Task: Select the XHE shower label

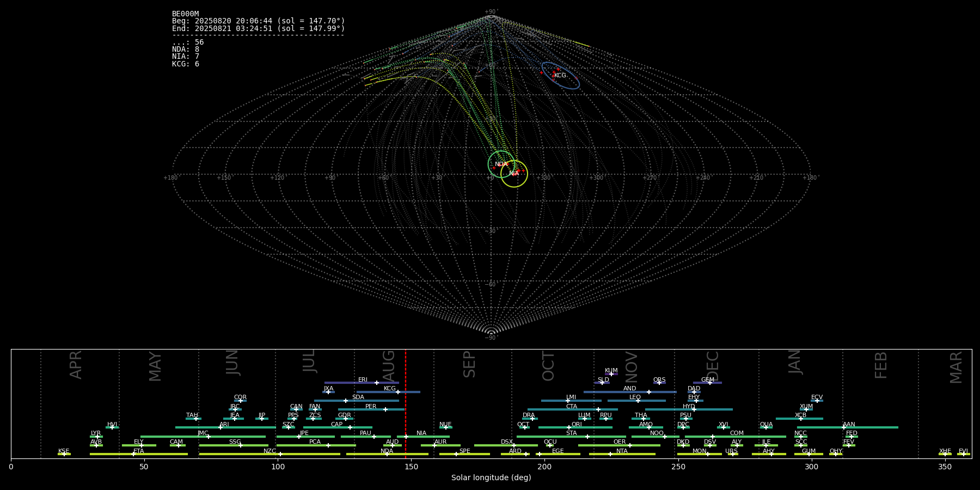Action: point(945,451)
